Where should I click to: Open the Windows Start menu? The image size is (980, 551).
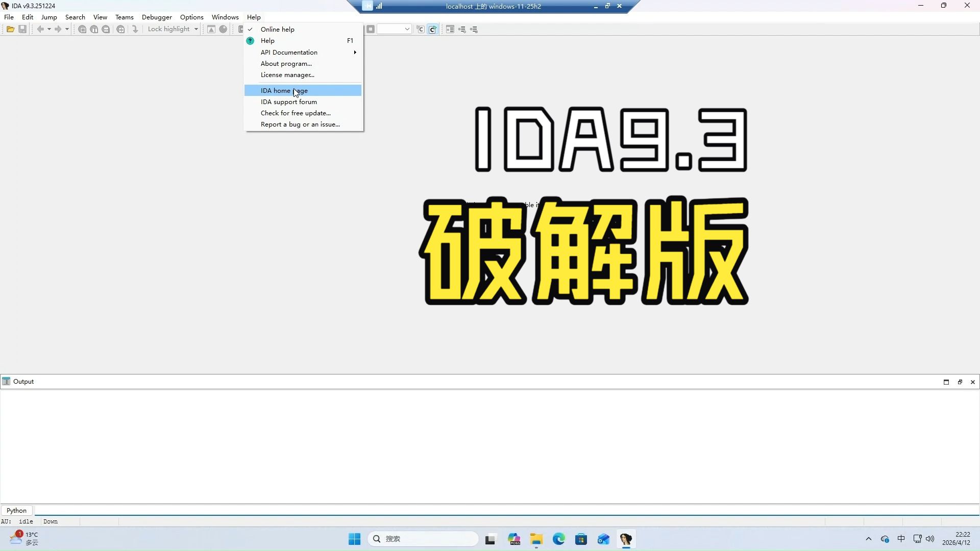(354, 539)
